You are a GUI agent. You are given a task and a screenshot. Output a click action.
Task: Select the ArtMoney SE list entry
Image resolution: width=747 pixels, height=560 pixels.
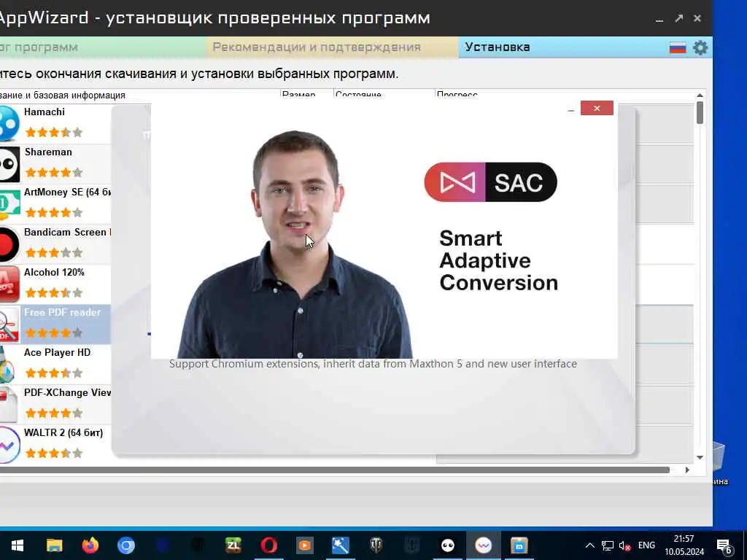67,192
